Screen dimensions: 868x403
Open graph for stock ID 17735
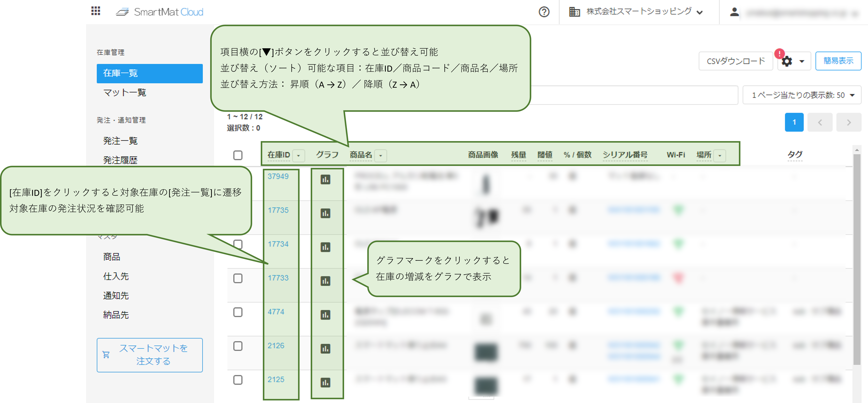pos(325,213)
